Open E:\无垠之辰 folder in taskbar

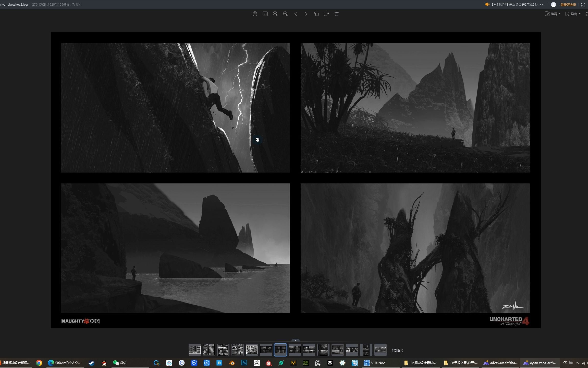460,363
